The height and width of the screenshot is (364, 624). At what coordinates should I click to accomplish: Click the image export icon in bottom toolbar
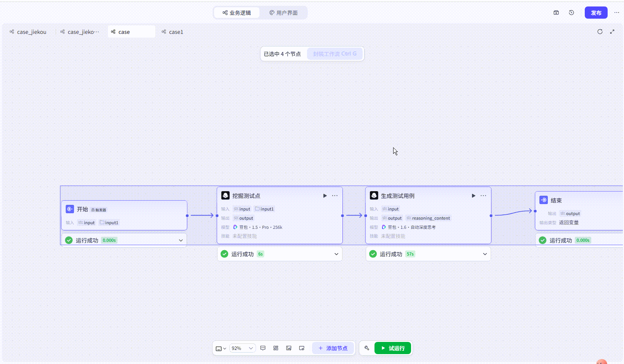(289, 348)
